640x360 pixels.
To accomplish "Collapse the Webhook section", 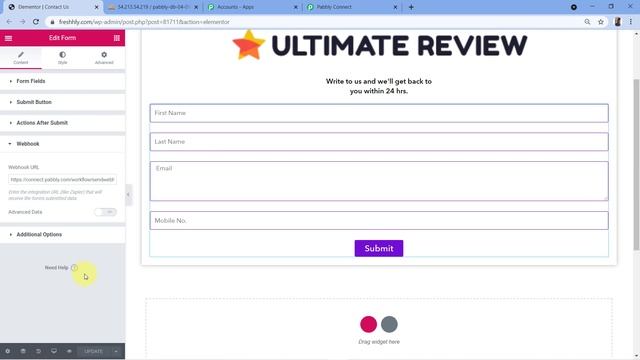I will coord(62,144).
